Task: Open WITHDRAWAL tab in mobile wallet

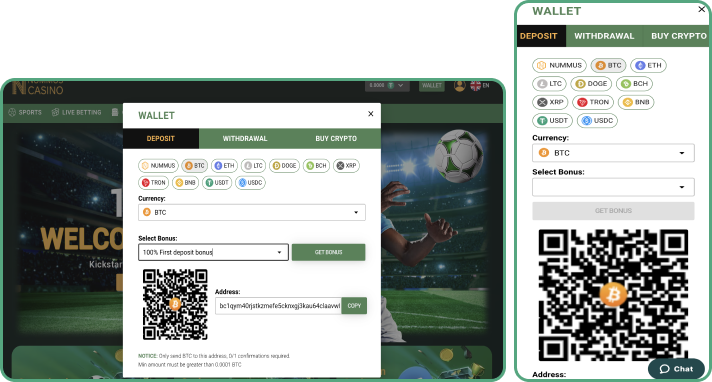Action: [x=604, y=36]
